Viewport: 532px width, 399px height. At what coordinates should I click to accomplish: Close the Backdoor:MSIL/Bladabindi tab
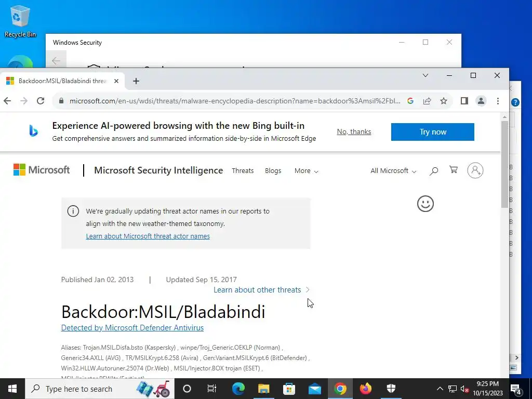(x=116, y=81)
